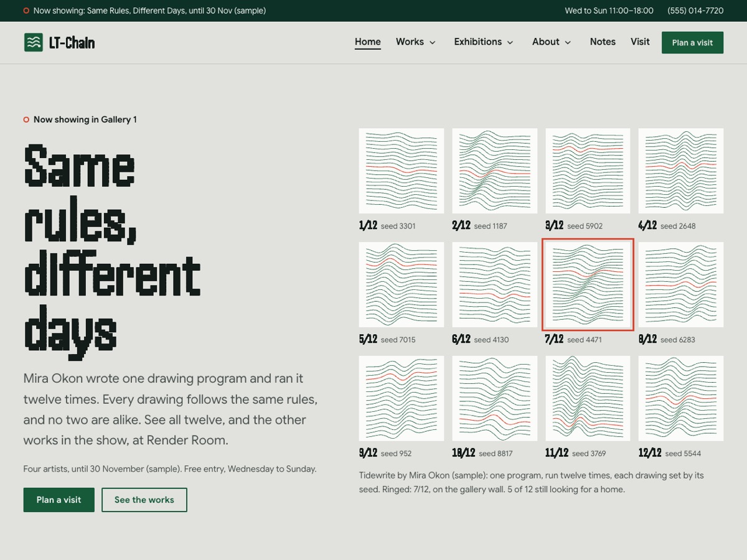Open drawing 2/12 seed 1187 thumbnail
747x560 pixels.
tap(495, 170)
